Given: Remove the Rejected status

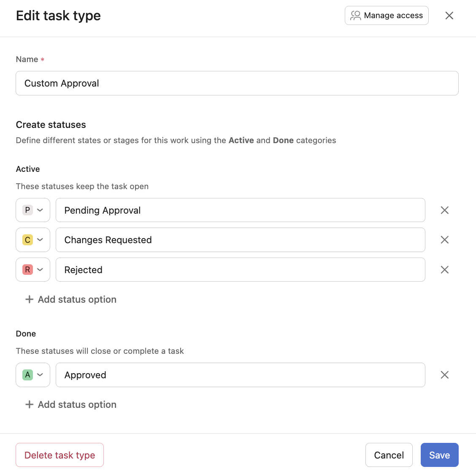Looking at the screenshot, I should [x=444, y=270].
